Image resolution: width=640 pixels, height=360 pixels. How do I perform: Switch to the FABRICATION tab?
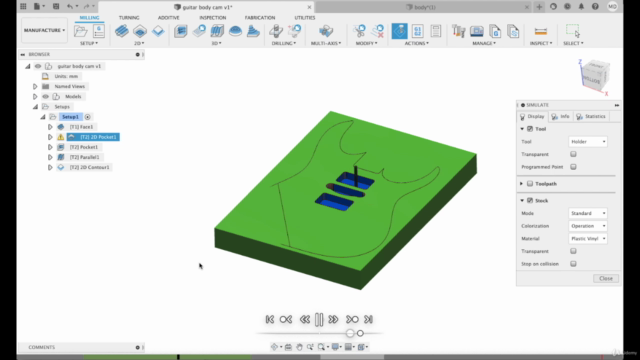click(260, 18)
